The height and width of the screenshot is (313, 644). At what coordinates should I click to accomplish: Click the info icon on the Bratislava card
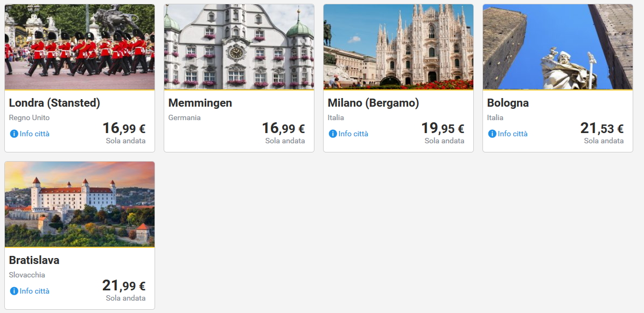coord(14,291)
